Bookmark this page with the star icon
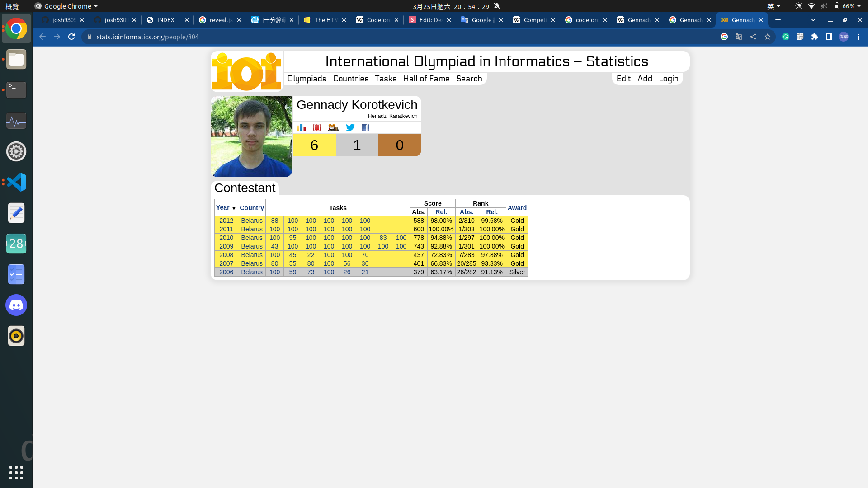868x488 pixels. (768, 37)
